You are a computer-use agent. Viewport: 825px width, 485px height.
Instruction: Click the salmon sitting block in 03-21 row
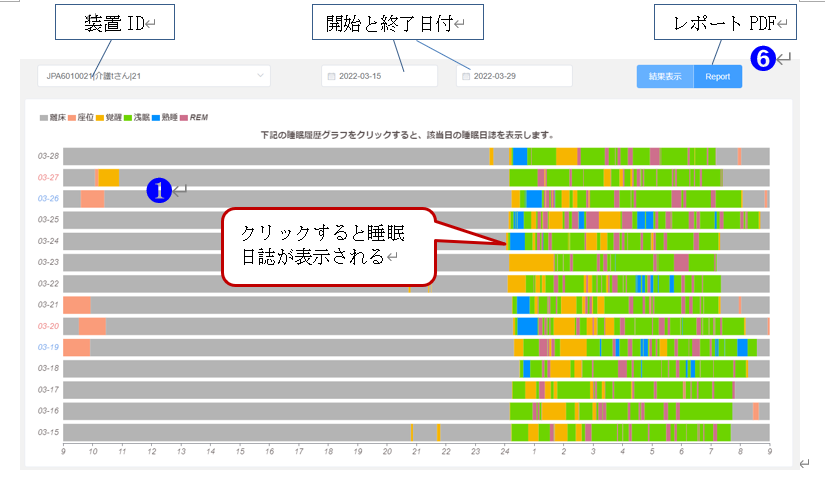pos(77,305)
